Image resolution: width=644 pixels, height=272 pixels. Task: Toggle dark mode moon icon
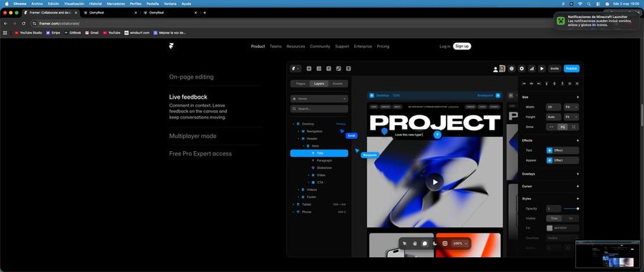434,243
